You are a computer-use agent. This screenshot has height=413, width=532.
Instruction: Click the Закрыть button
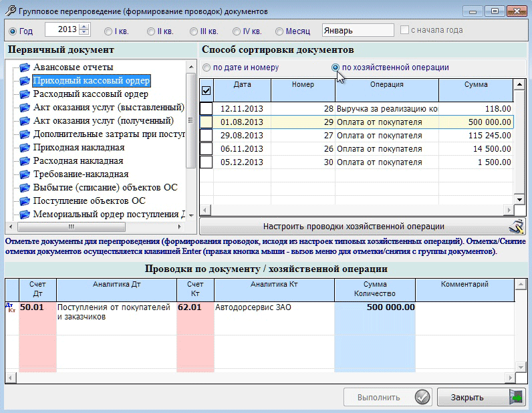[x=481, y=397]
